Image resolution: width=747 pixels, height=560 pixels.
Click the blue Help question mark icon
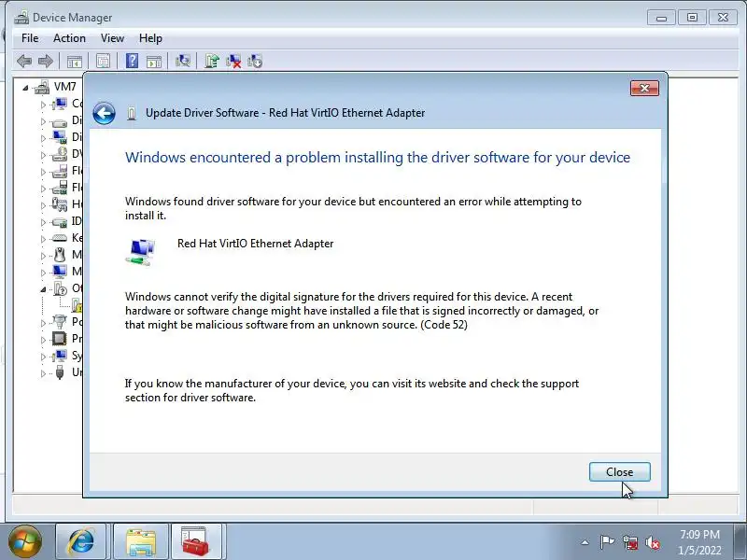click(x=132, y=61)
